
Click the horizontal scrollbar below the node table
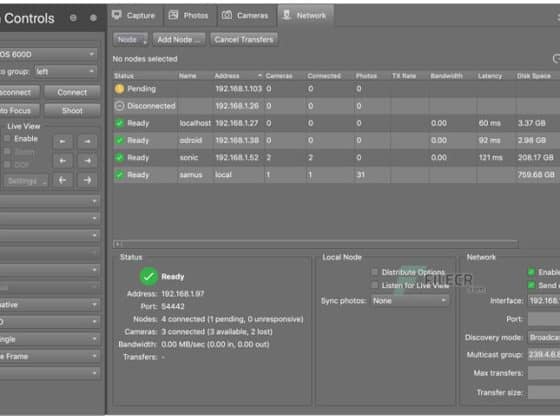[316, 244]
